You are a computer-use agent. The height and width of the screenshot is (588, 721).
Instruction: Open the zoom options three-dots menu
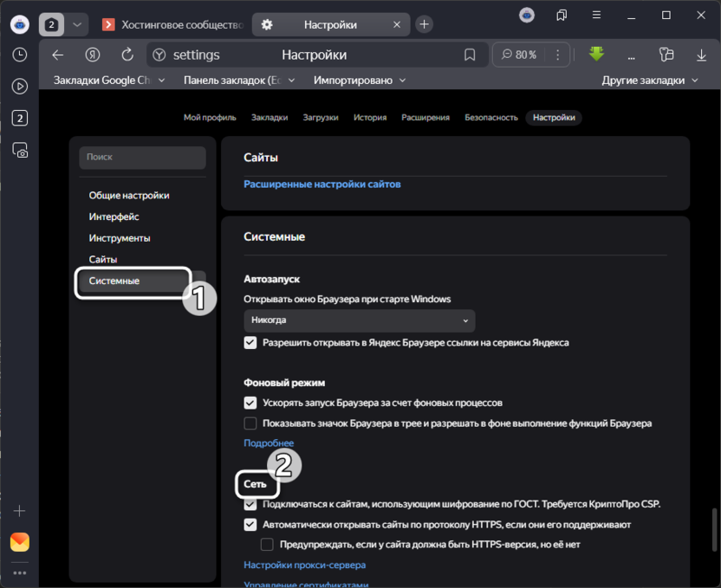coord(557,55)
